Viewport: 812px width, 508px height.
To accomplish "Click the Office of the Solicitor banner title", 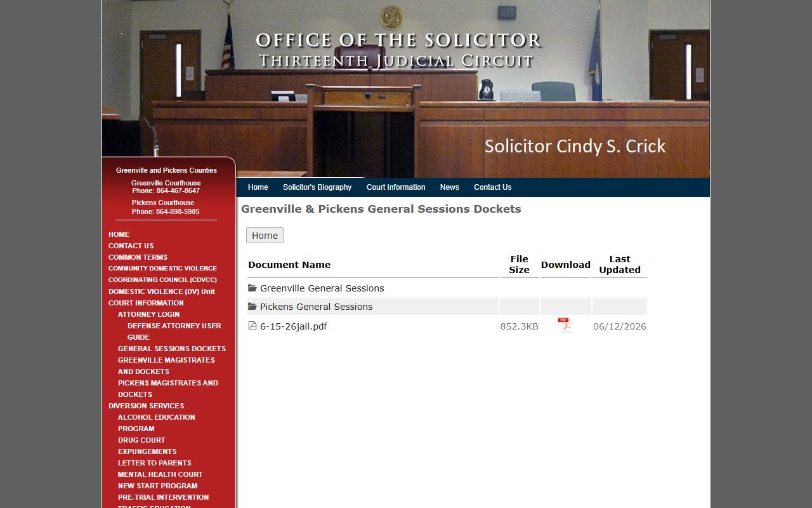I will [398, 41].
